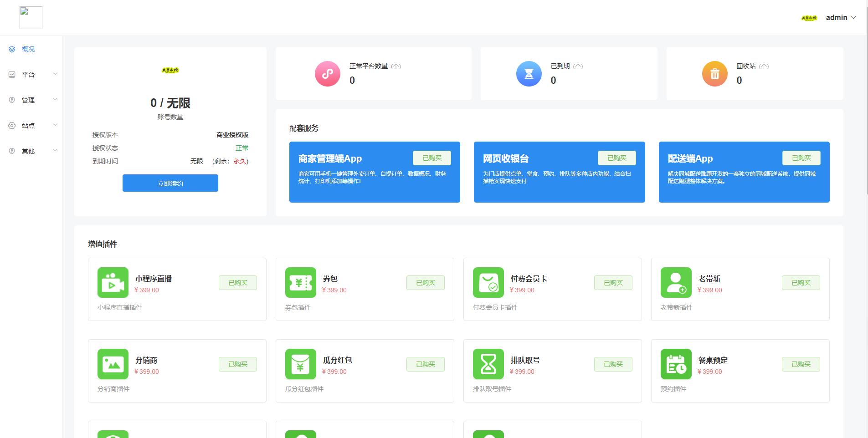The image size is (868, 438).
Task: Click 已购买 for 餐桌预定 plugin
Action: click(x=801, y=364)
